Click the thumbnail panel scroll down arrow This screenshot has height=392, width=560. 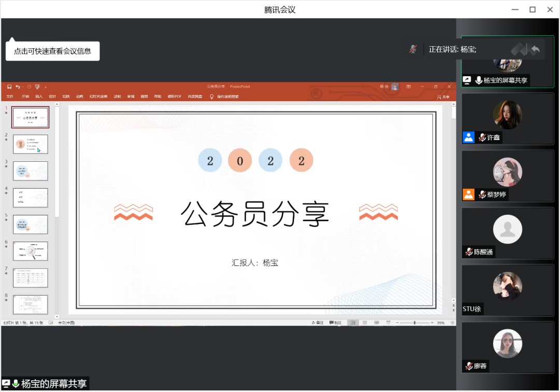(x=57, y=316)
